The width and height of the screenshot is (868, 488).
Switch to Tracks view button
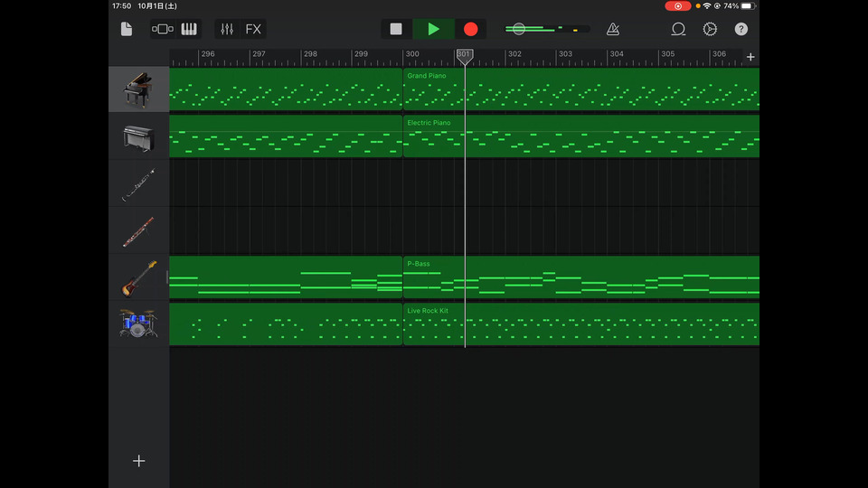163,29
